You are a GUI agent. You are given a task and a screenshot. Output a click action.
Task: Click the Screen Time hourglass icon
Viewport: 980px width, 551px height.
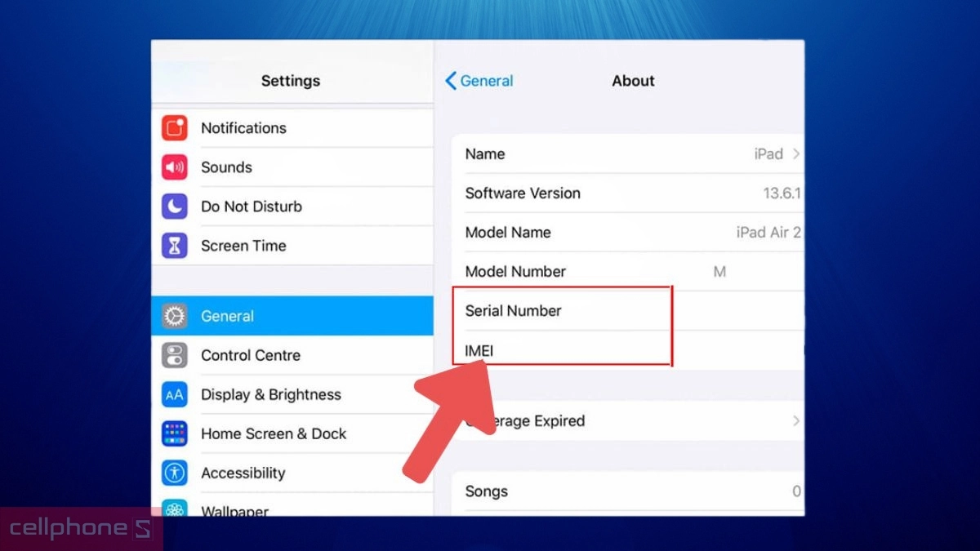tap(174, 245)
